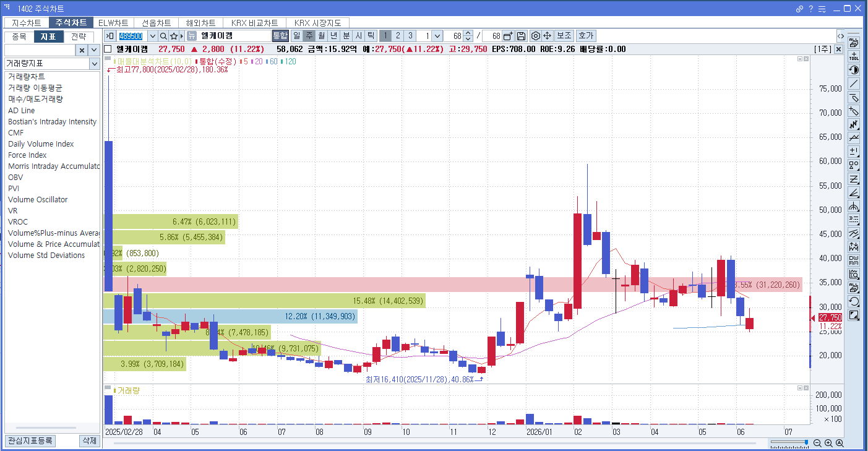Select the 월 monthly period button
Screen dimensions: 868x451
(321, 36)
